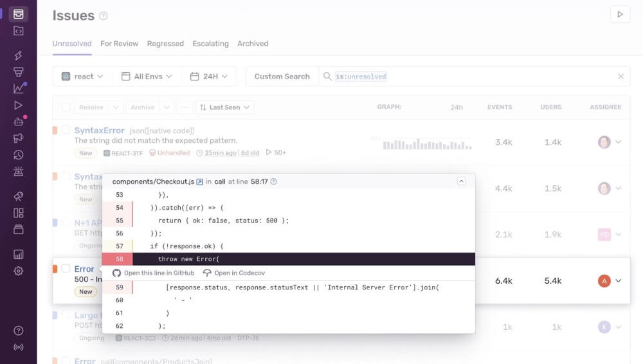Check the Error 500 issue checkbox

pyautogui.click(x=66, y=268)
